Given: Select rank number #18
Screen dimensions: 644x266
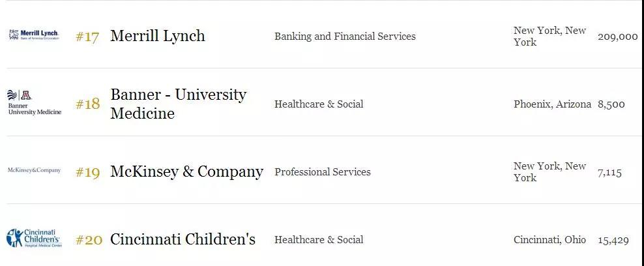Looking at the screenshot, I should point(87,104).
